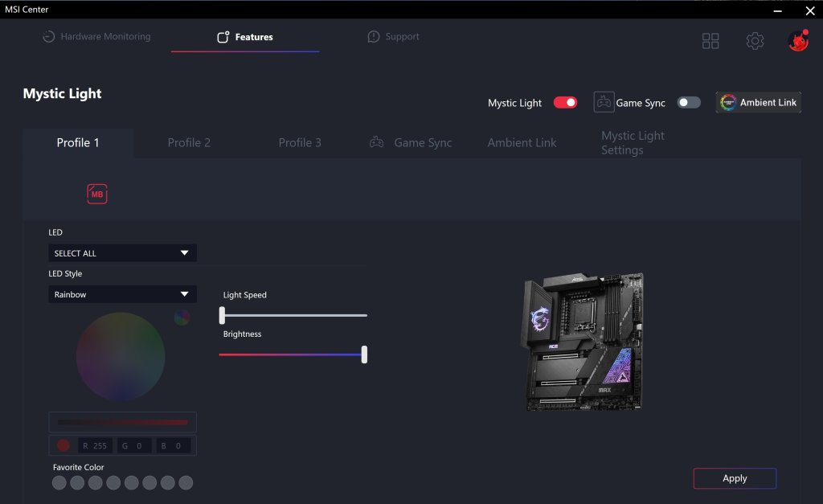
Task: Open the LED SELECT ALL dropdown
Action: tap(122, 253)
